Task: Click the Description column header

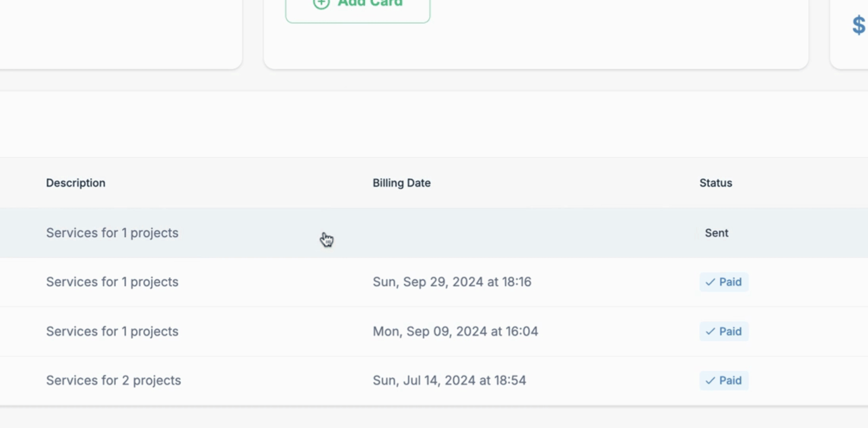Action: pos(76,183)
